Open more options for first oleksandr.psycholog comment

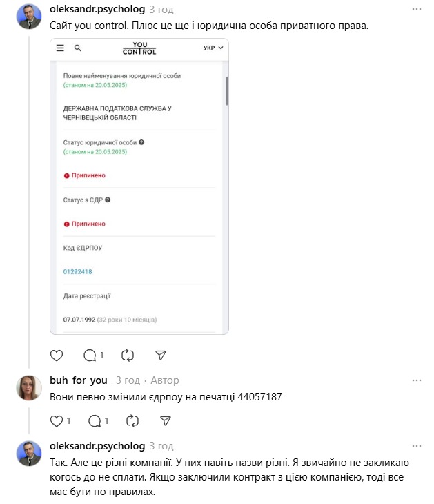tap(416, 10)
